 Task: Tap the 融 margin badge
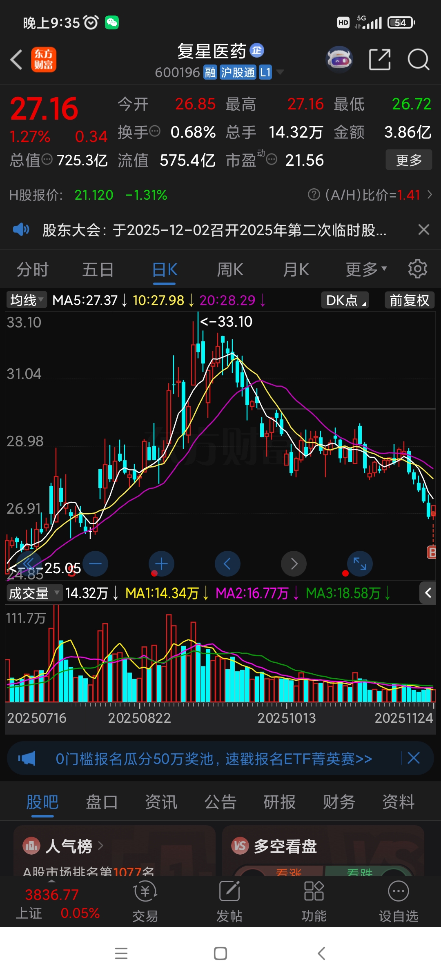click(210, 72)
